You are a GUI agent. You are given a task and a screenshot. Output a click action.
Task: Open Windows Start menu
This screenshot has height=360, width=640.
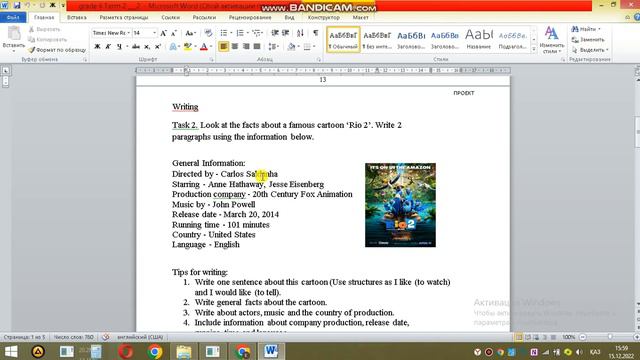click(x=11, y=351)
